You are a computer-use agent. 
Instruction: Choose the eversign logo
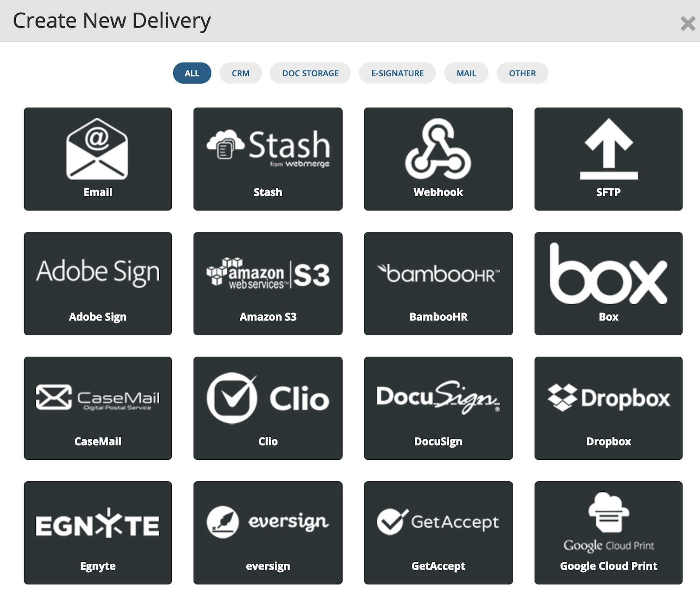click(x=268, y=522)
